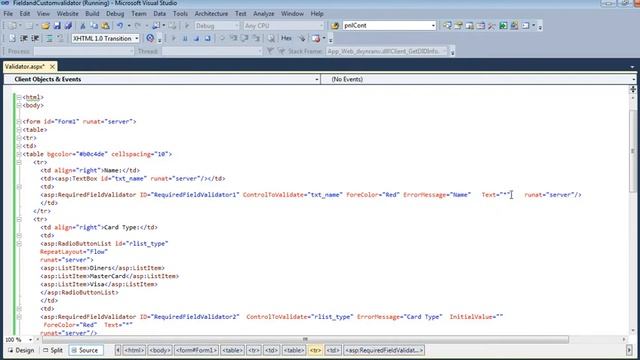The height and width of the screenshot is (360, 640).
Task: Click the Redo arrow icon
Action: click(138, 26)
